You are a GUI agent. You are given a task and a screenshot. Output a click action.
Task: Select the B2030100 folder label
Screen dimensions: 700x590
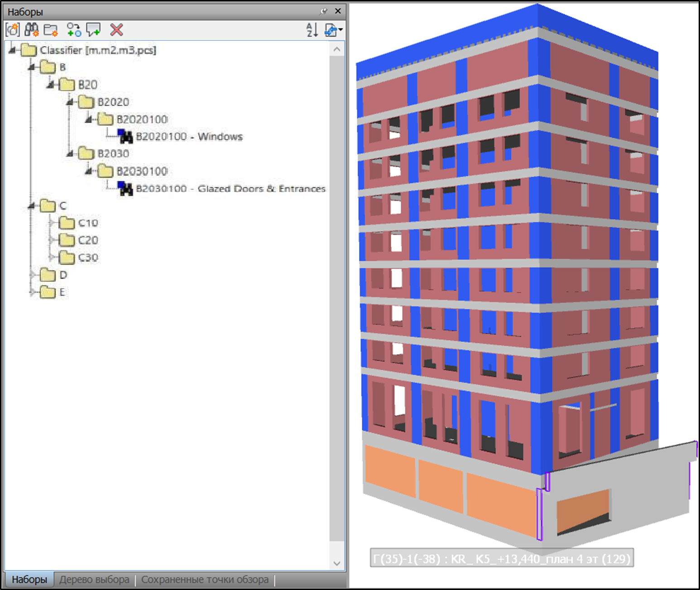pyautogui.click(x=142, y=171)
